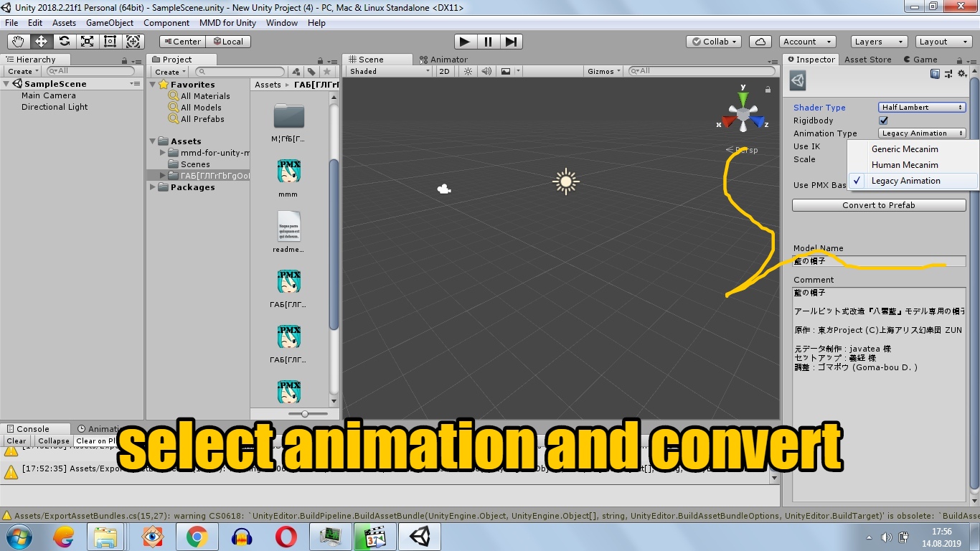Image resolution: width=980 pixels, height=551 pixels.
Task: Toggle the Hierarchy panel lock
Action: (x=125, y=60)
